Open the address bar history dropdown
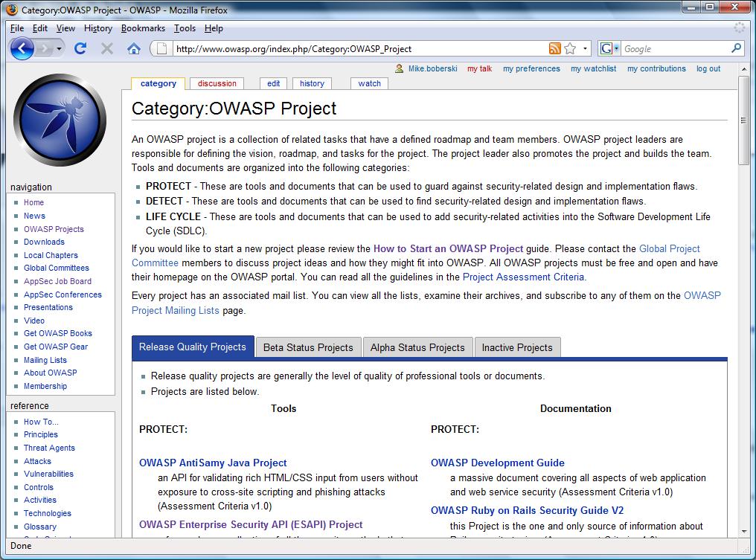This screenshot has height=560, width=756. pos(585,48)
